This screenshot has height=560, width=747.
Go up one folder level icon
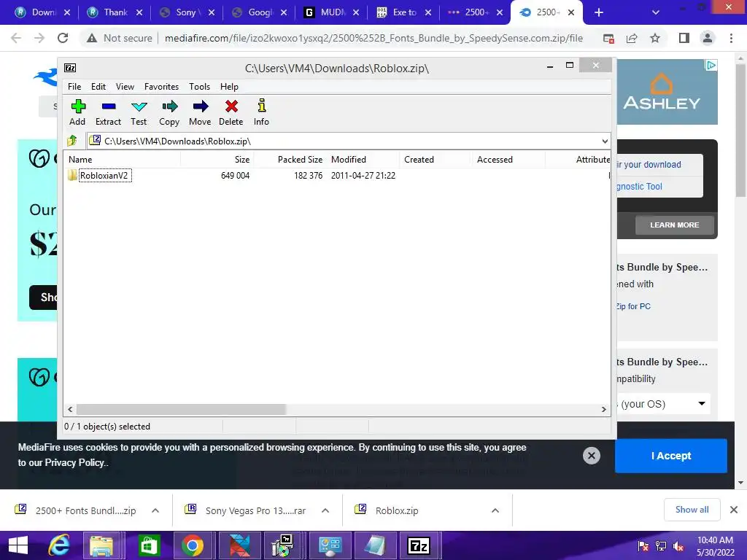click(72, 141)
